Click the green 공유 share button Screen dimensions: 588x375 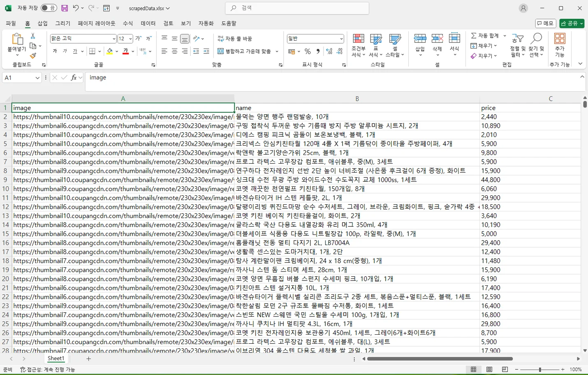[572, 23]
